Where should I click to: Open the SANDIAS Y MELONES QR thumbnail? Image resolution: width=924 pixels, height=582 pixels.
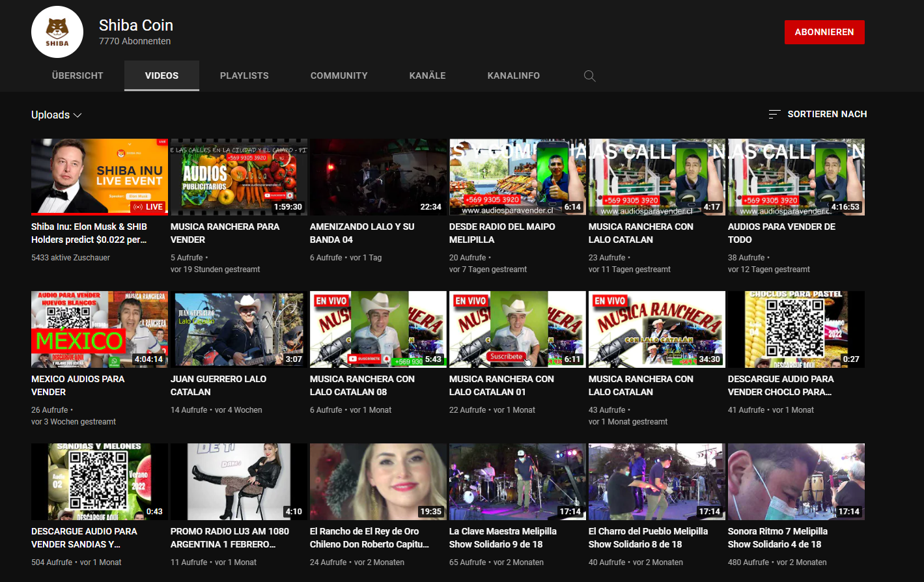point(100,481)
